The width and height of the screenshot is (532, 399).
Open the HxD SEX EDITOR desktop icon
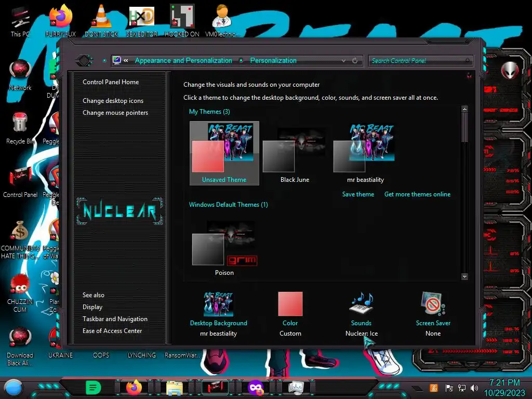142,21
